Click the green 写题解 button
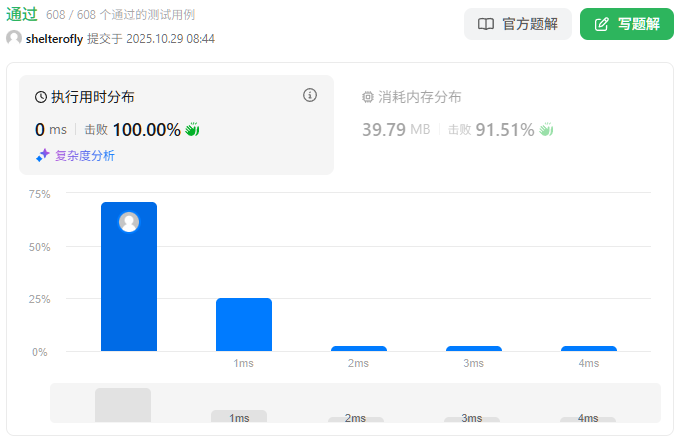Image resolution: width=679 pixels, height=439 pixels. (x=627, y=24)
